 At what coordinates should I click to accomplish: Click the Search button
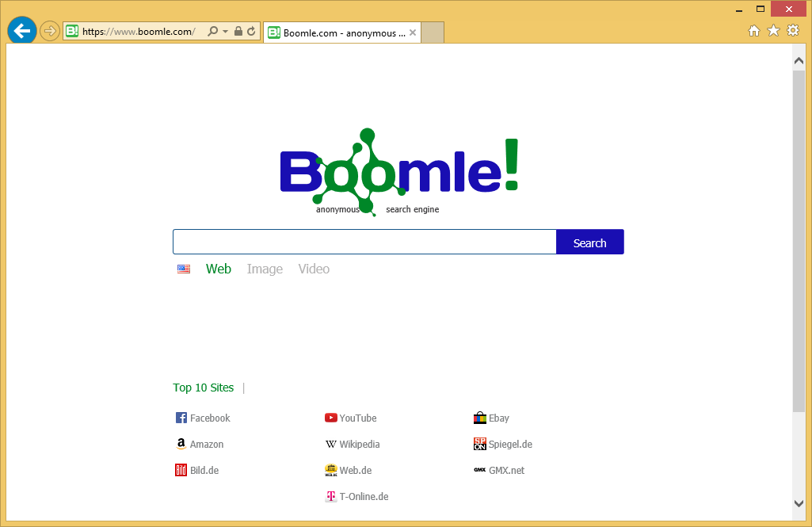pos(589,242)
